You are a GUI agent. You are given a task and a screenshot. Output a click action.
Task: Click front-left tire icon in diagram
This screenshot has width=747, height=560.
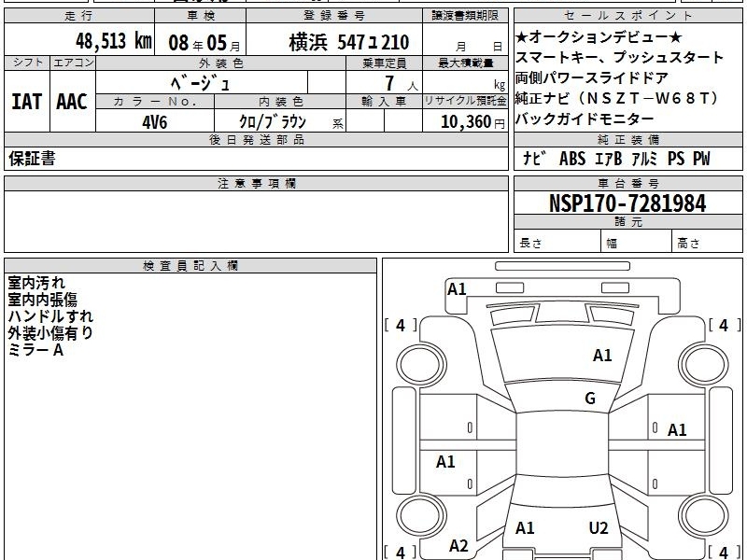421,365
